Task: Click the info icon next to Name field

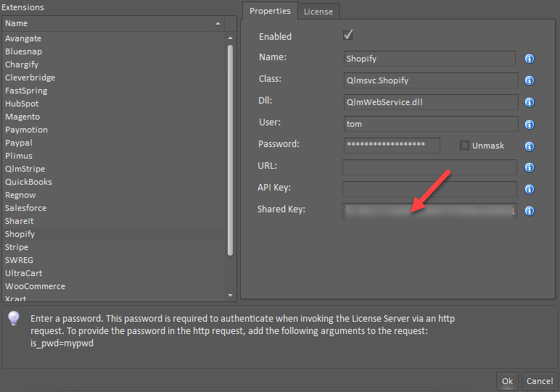Action: point(530,59)
